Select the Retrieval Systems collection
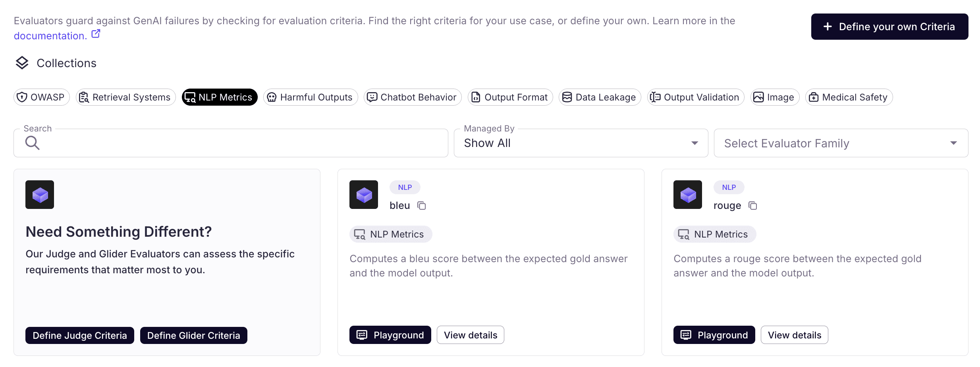 click(125, 97)
